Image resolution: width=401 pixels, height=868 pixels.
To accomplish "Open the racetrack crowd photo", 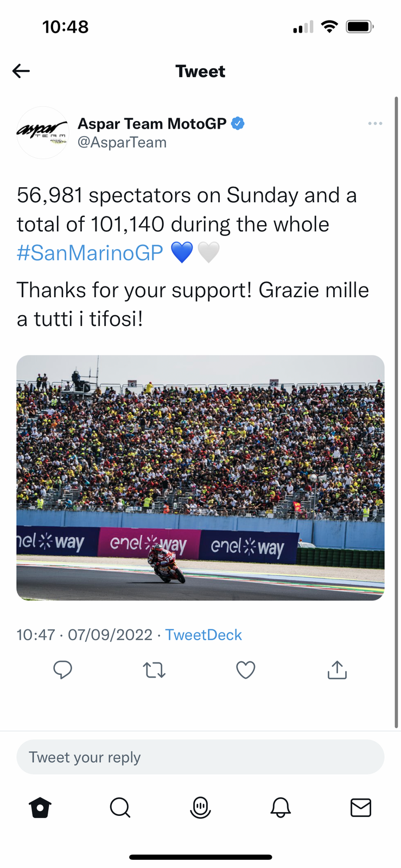I will [x=200, y=477].
